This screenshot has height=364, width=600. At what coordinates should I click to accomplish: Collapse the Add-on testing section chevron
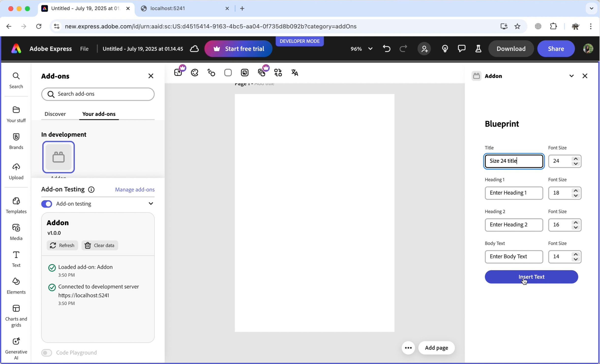[x=151, y=204]
